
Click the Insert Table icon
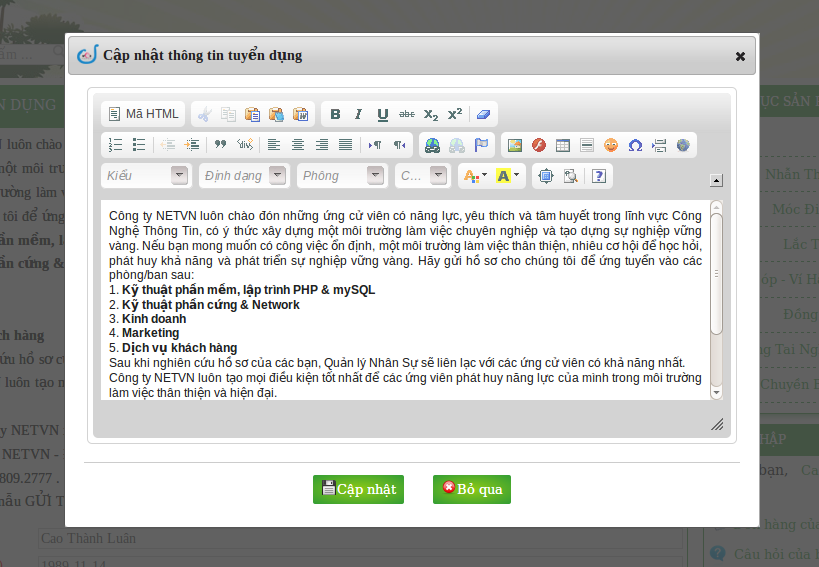point(563,145)
